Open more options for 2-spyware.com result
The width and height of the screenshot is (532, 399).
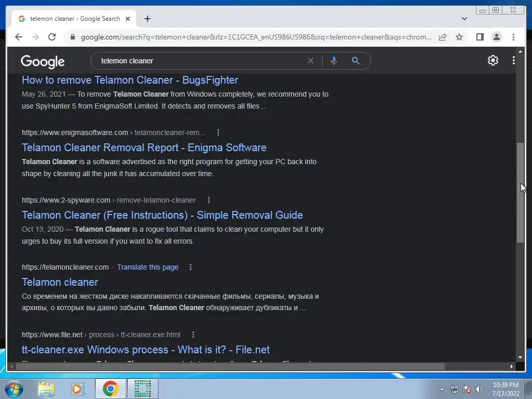pyautogui.click(x=209, y=200)
